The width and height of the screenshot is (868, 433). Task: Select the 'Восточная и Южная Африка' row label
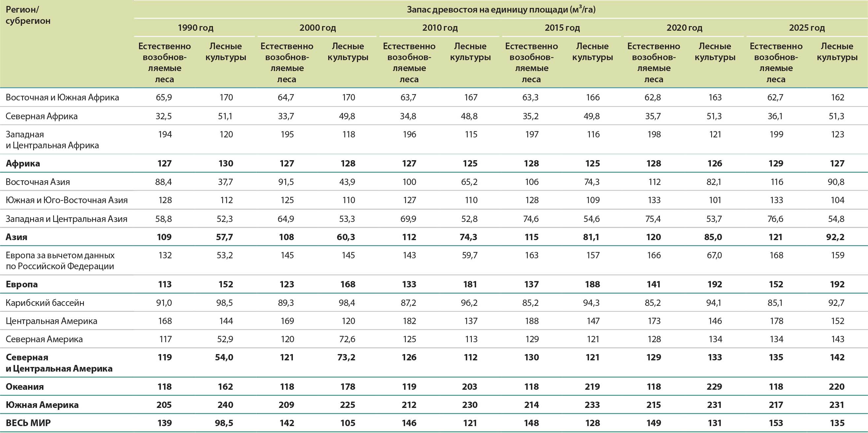62,97
